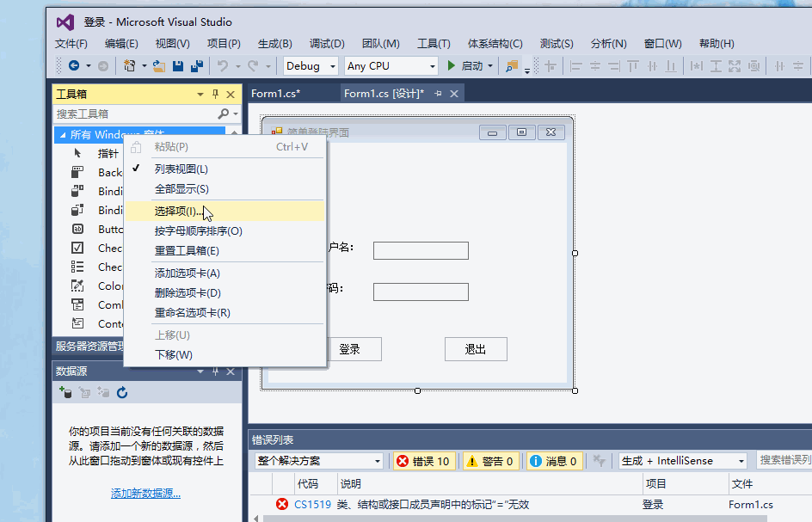The width and height of the screenshot is (812, 522).
Task: Open the Toolbox window options dropdown arrow
Action: click(x=200, y=94)
